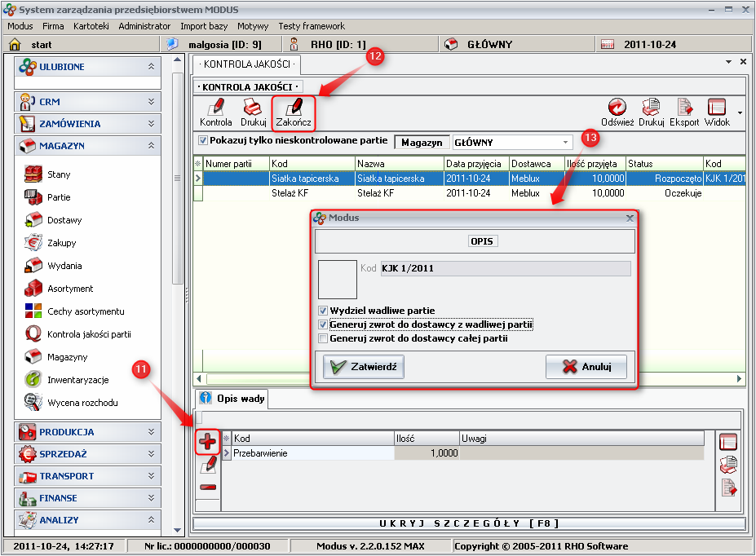The height and width of the screenshot is (556, 756).
Task: Uncheck Wydziel wadliwe partie checkbox
Action: point(324,311)
